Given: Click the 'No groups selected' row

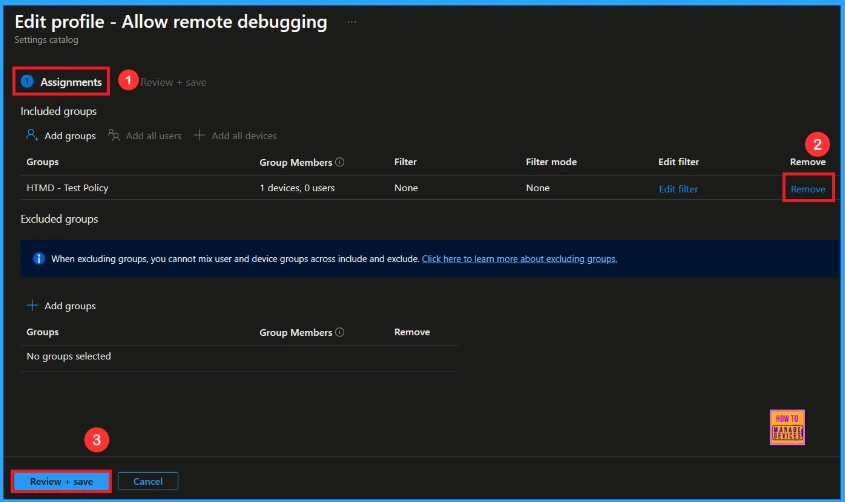Looking at the screenshot, I should coord(238,357).
